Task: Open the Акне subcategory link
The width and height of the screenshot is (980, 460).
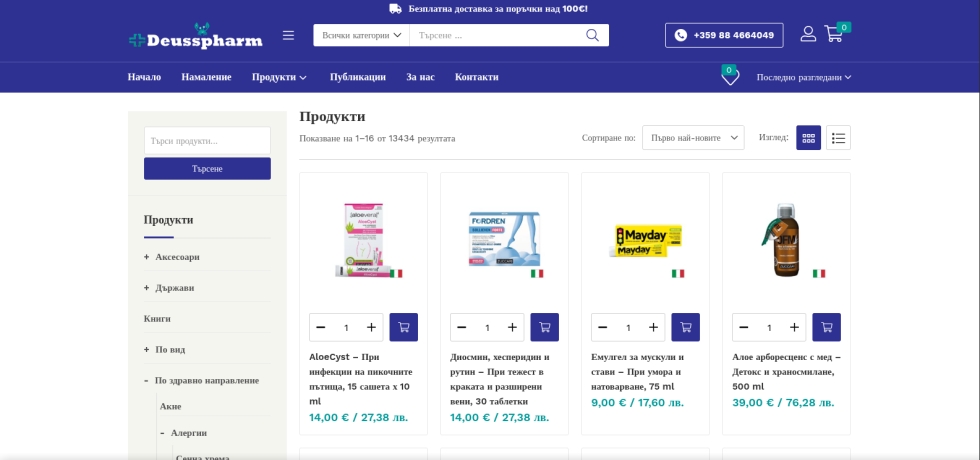Action: point(171,406)
